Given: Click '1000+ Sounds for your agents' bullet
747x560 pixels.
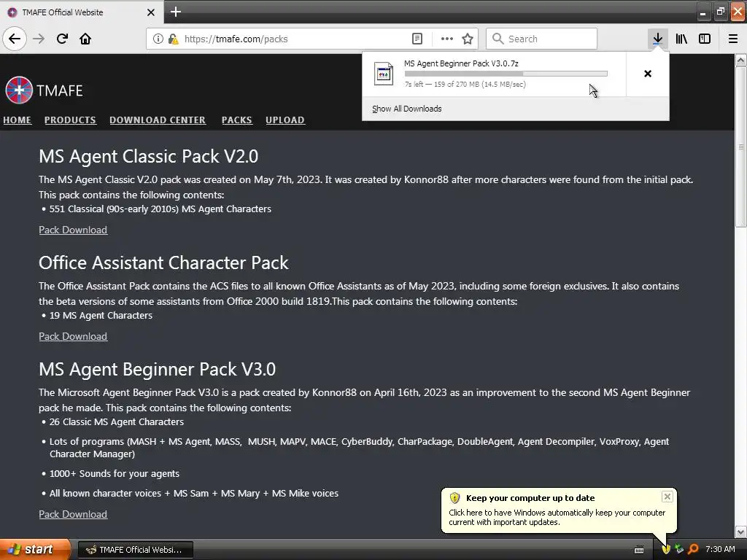Looking at the screenshot, I should coord(115,474).
